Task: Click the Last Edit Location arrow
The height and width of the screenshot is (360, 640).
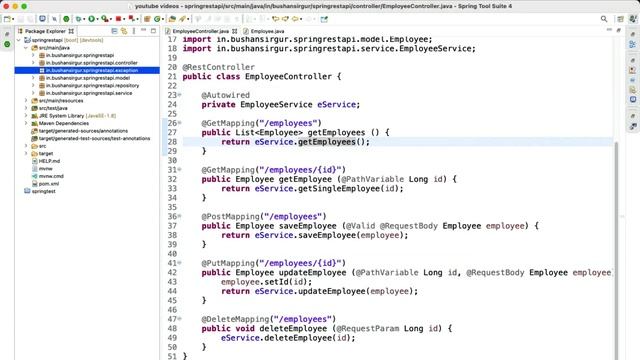Action: pyautogui.click(x=276, y=19)
